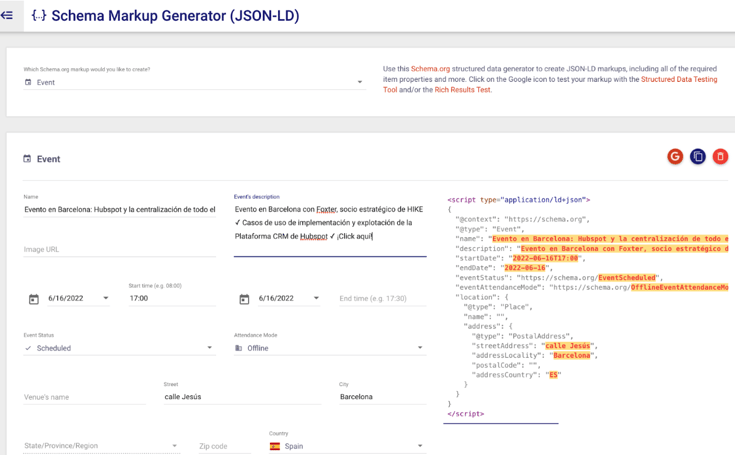Viewport: 735px width, 455px height.
Task: Delete the markup with the red trash icon
Action: [720, 157]
